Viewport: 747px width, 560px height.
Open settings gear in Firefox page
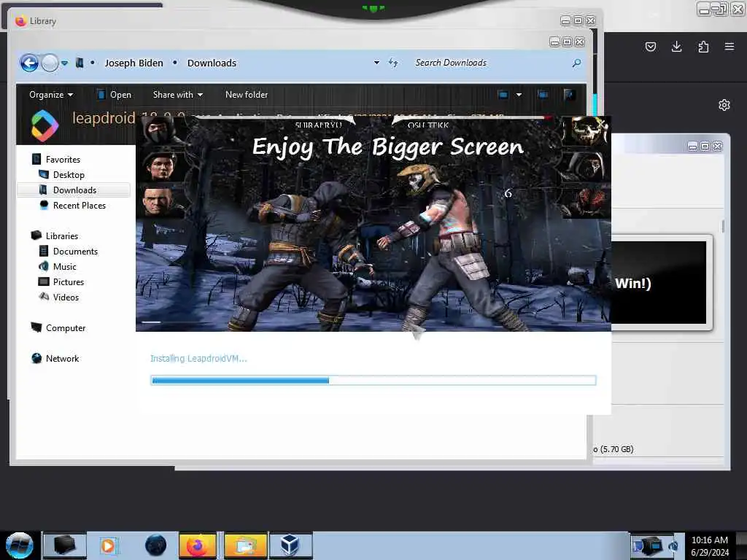[x=724, y=105]
